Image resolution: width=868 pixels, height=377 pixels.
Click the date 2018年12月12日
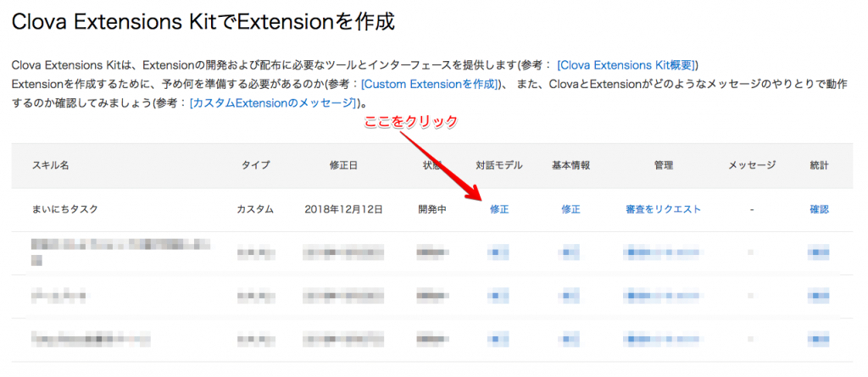click(x=343, y=209)
